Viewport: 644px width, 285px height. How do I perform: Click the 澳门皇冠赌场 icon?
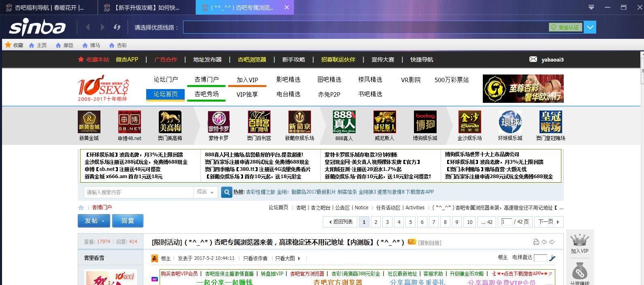coord(551,122)
